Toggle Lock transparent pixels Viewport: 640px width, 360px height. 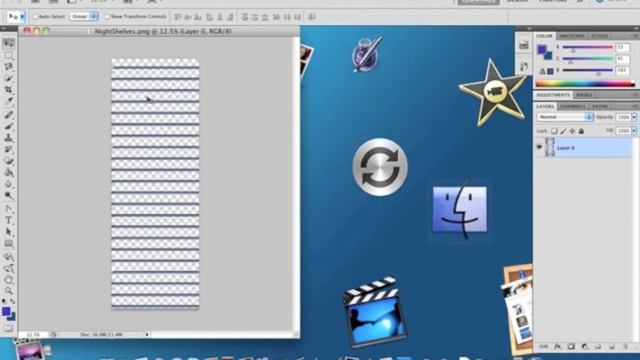tap(554, 131)
